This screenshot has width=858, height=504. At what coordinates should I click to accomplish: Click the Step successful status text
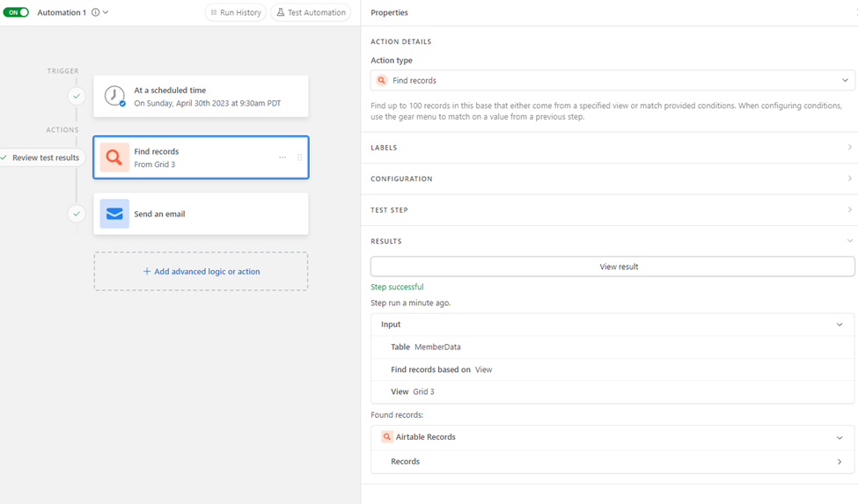(397, 287)
